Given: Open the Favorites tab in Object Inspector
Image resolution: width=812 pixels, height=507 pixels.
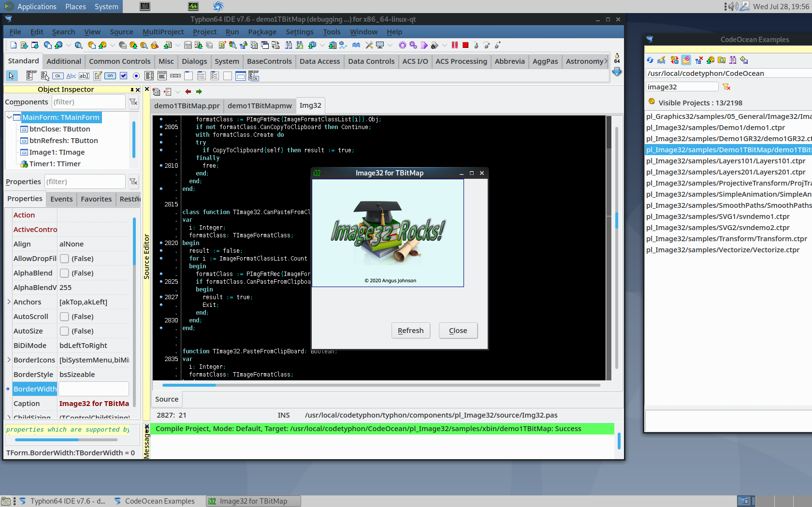Looking at the screenshot, I should (96, 199).
